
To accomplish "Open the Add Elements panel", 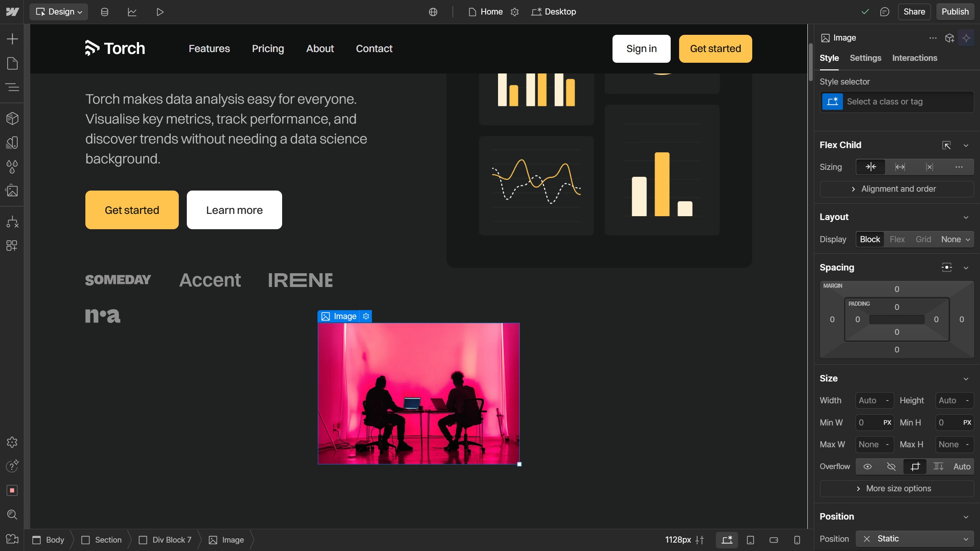I will (x=12, y=39).
